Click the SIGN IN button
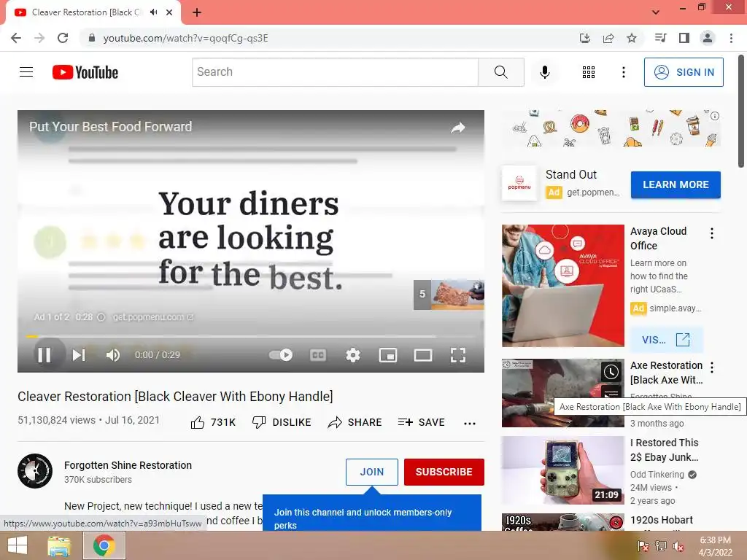Screen dimensions: 747x560 (x=683, y=72)
